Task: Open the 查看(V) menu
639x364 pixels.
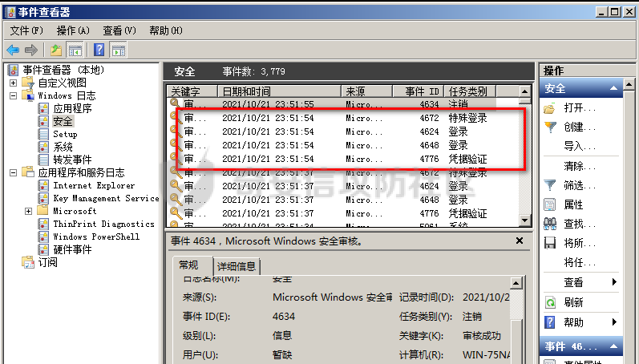Action: point(119,30)
